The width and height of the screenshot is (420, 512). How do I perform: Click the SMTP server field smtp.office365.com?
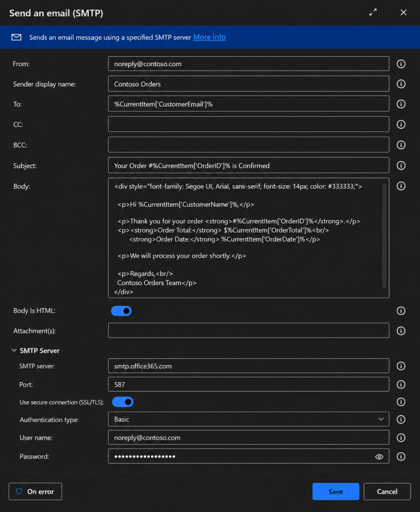click(249, 365)
